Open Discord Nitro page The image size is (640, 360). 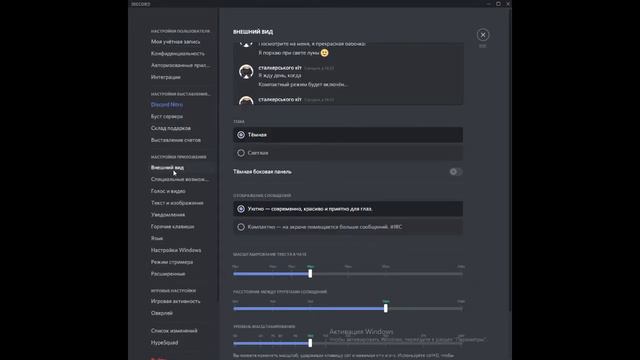click(x=167, y=105)
